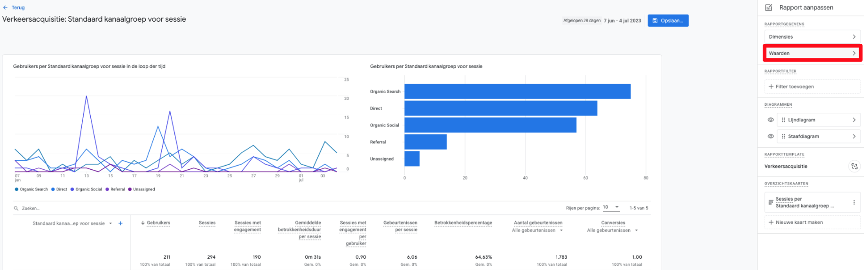This screenshot has width=868, height=270.
Task: Click the Opslaan button
Action: point(668,21)
